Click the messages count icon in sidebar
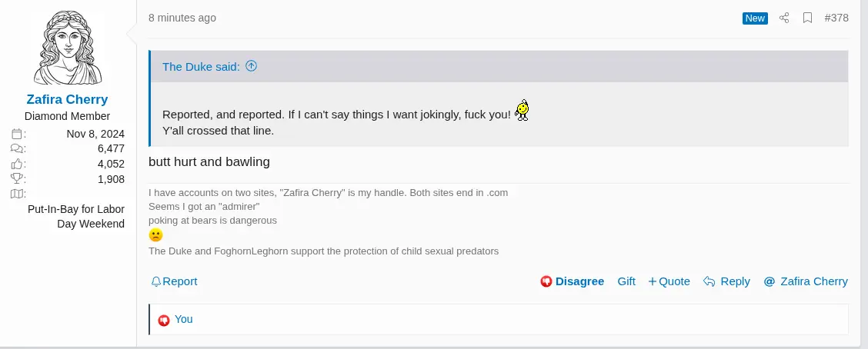The width and height of the screenshot is (868, 349). click(x=18, y=148)
